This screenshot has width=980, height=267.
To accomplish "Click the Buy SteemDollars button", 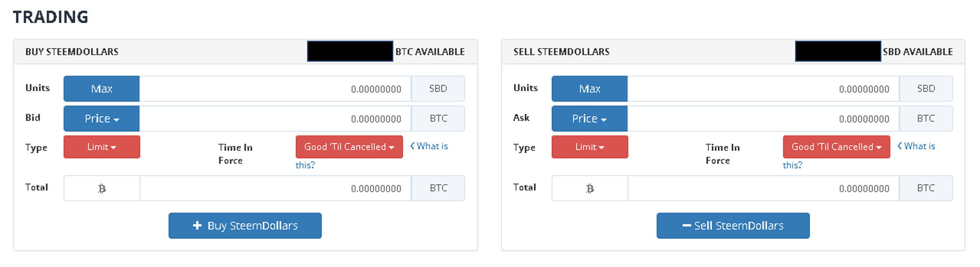I will tap(245, 226).
